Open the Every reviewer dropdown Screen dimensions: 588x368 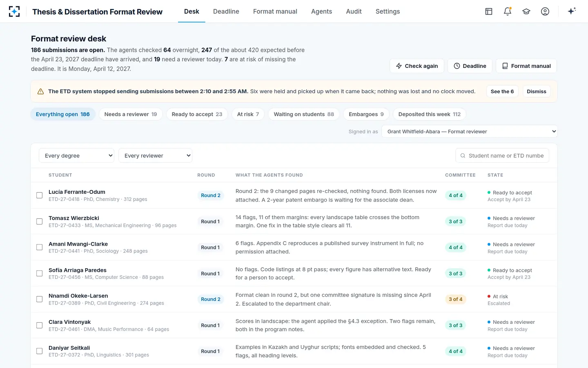[155, 155]
